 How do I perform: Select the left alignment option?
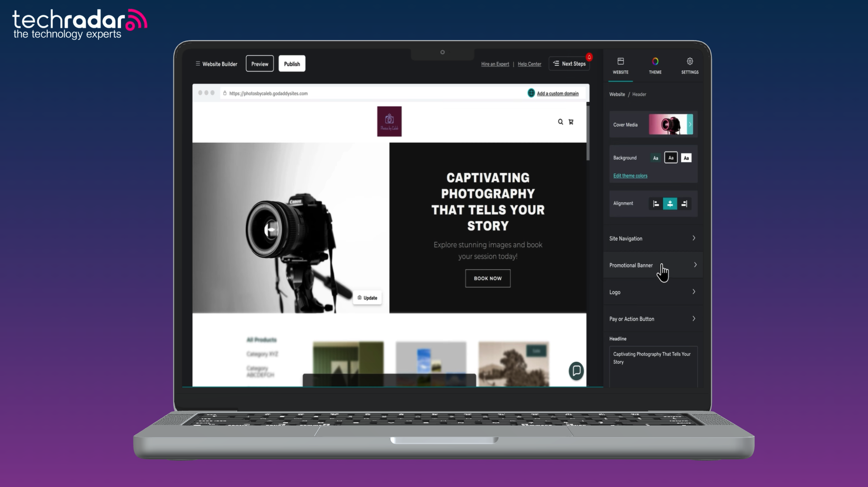655,203
